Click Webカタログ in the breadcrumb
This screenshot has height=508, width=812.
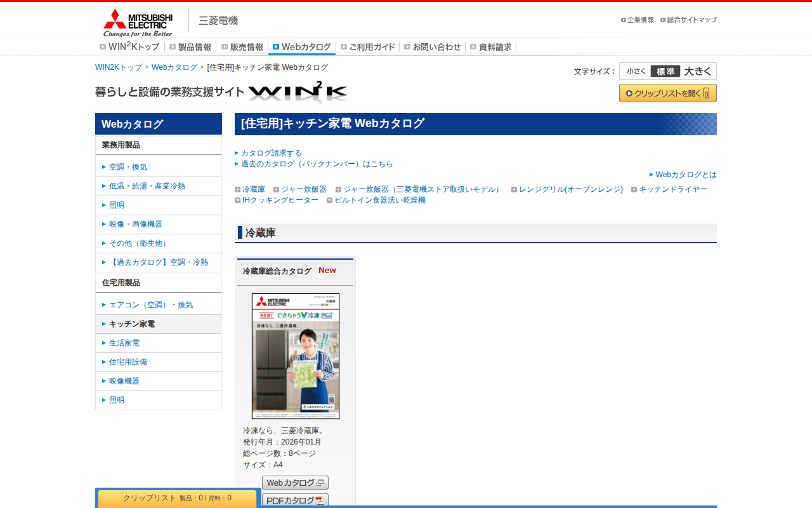(x=174, y=67)
